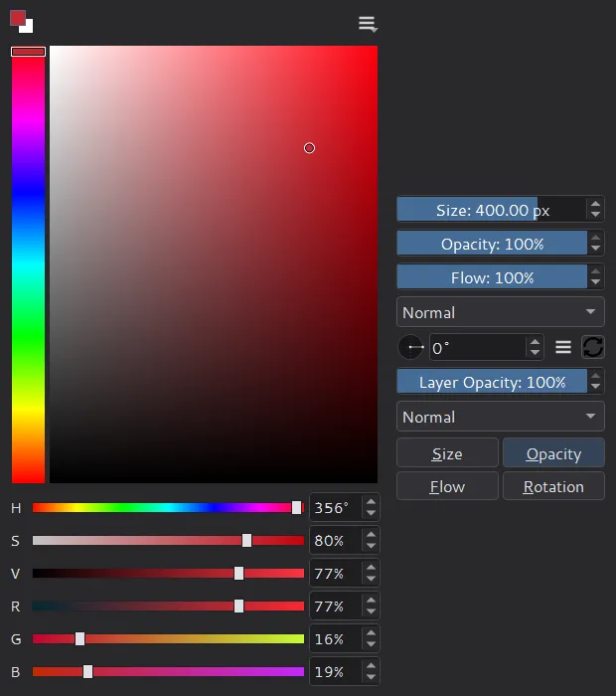This screenshot has height=696, width=616.
Task: Decrease B blue value with down arrow
Action: [371, 677]
